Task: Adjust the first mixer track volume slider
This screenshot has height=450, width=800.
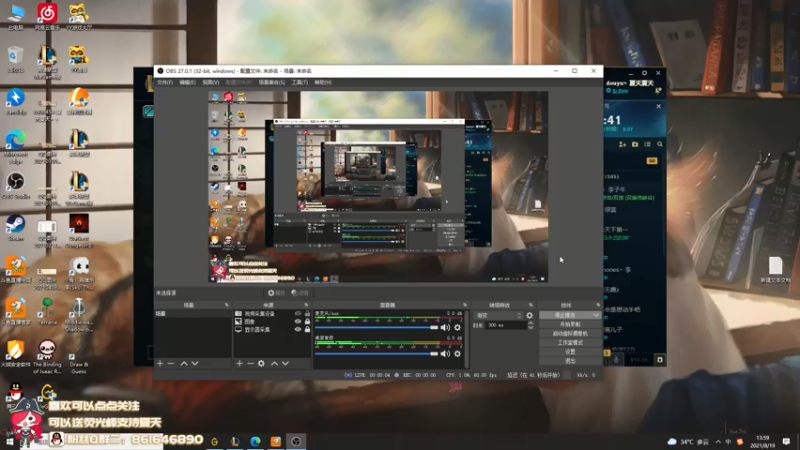Action: (x=377, y=328)
